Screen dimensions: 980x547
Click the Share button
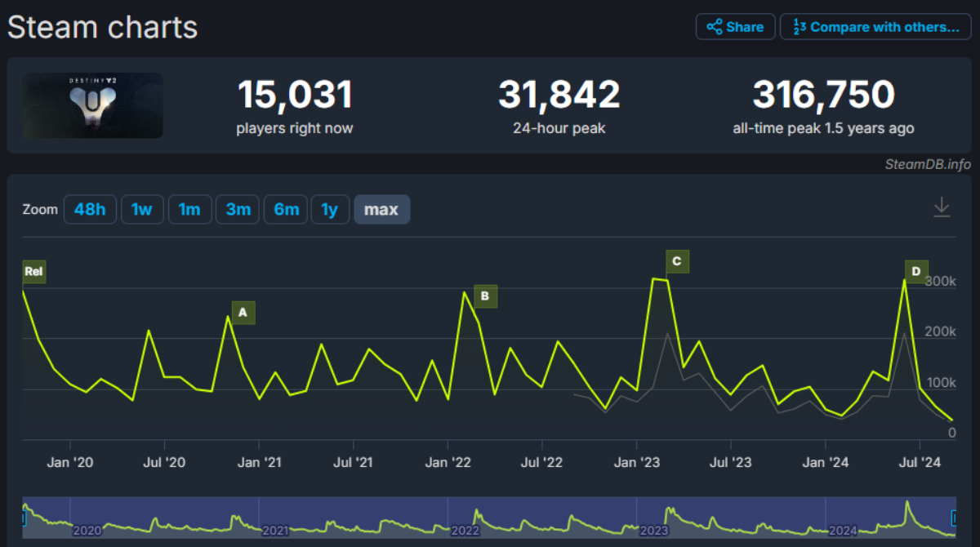(x=735, y=27)
